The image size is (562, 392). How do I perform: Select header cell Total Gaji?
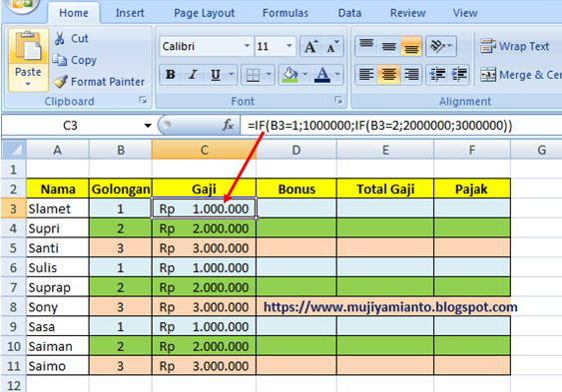point(385,189)
